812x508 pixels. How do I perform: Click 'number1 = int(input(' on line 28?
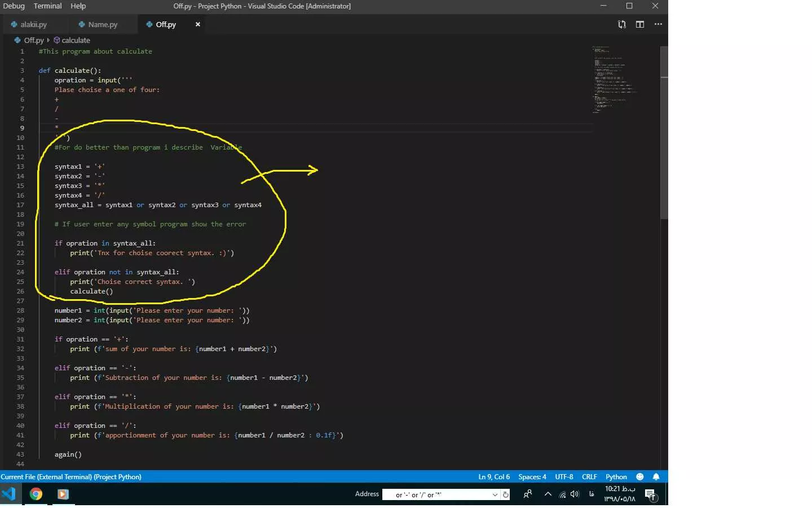152,310
